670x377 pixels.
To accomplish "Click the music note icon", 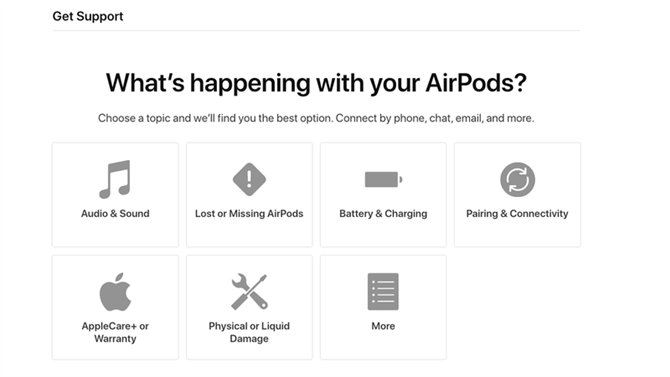I will pyautogui.click(x=115, y=180).
